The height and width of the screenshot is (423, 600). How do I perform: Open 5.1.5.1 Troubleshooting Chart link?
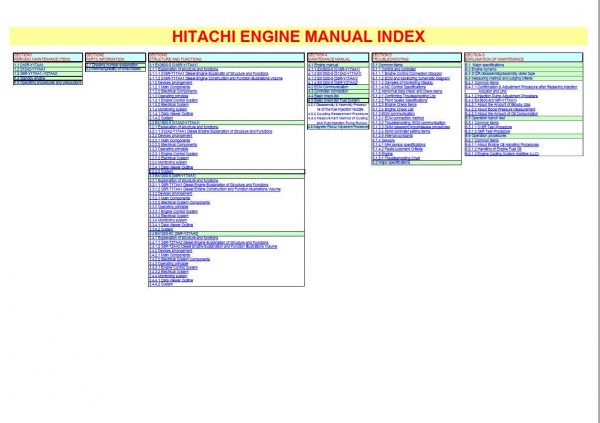[x=396, y=158]
